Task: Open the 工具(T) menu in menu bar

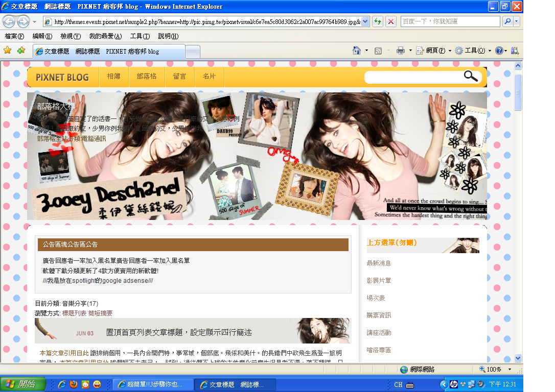Action: (140, 36)
